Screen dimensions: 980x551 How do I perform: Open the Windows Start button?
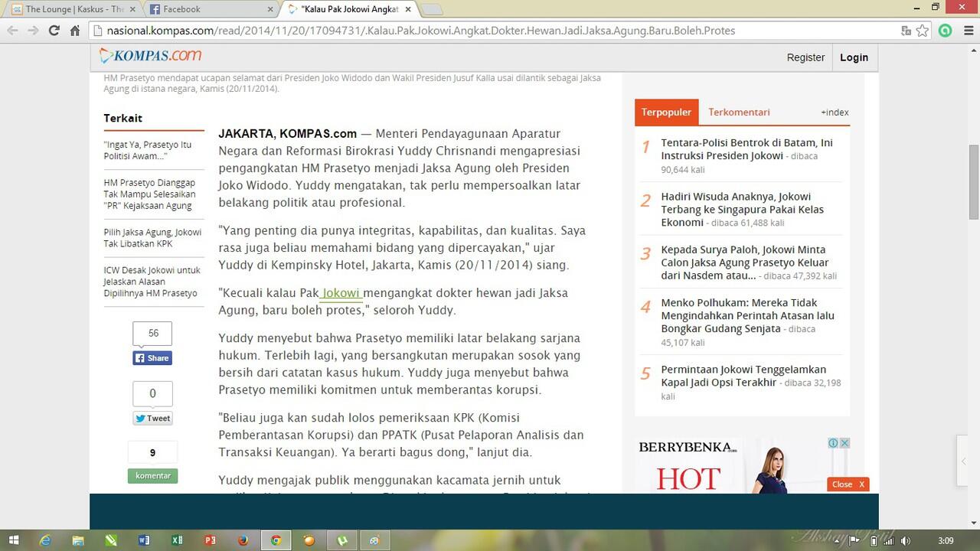15,540
